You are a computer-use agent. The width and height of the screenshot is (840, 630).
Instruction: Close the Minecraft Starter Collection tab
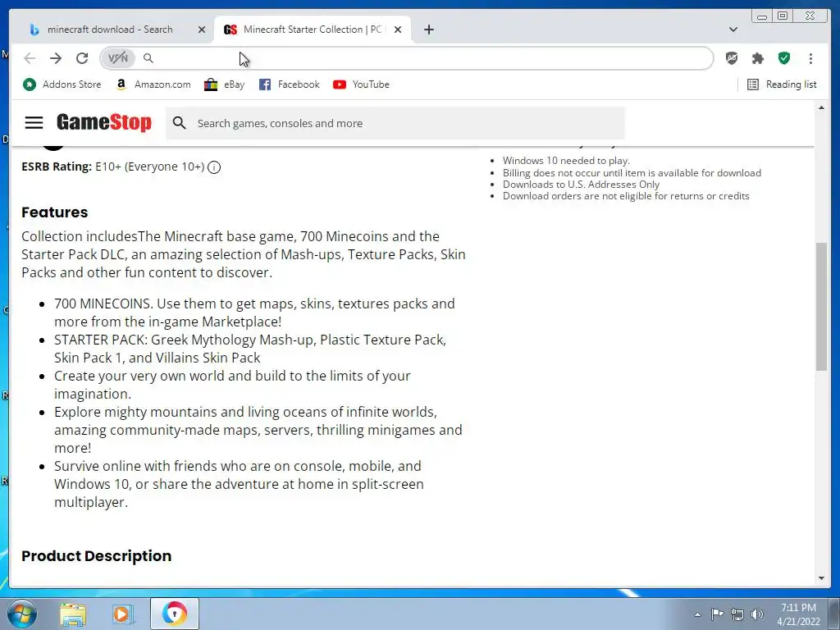398,30
